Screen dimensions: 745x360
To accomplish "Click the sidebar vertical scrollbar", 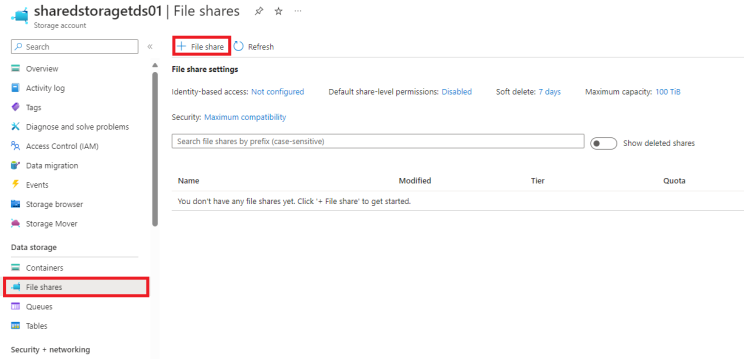I will point(154,149).
